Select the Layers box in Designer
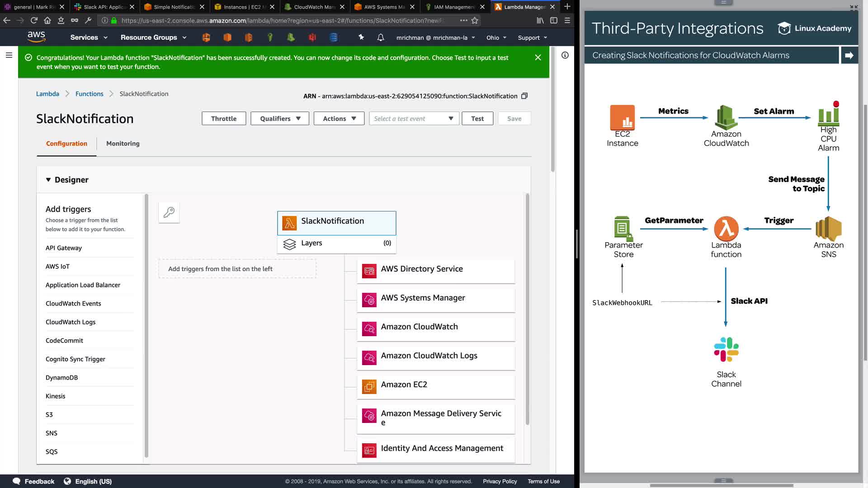This screenshot has width=868, height=488. point(336,243)
